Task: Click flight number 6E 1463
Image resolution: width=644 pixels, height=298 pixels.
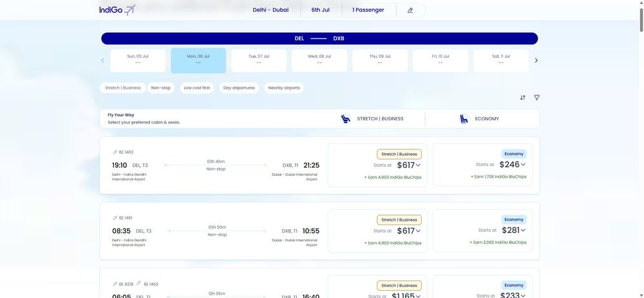Action: coord(126,153)
